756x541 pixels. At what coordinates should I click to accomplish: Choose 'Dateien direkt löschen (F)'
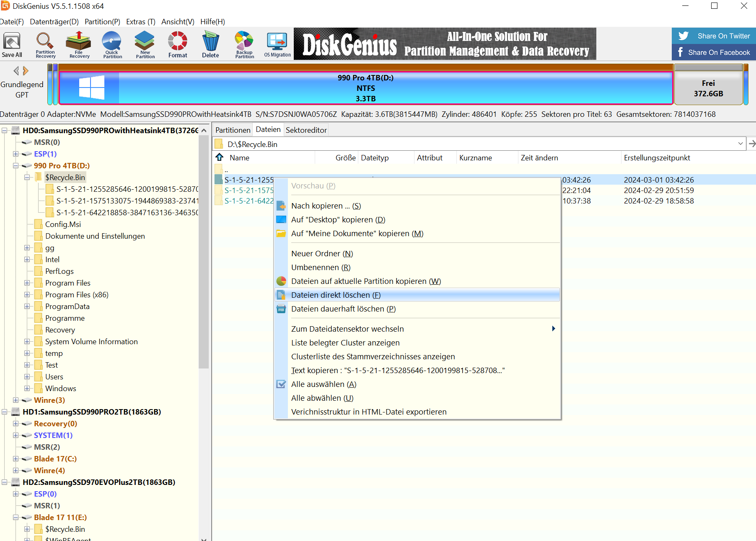coord(417,295)
